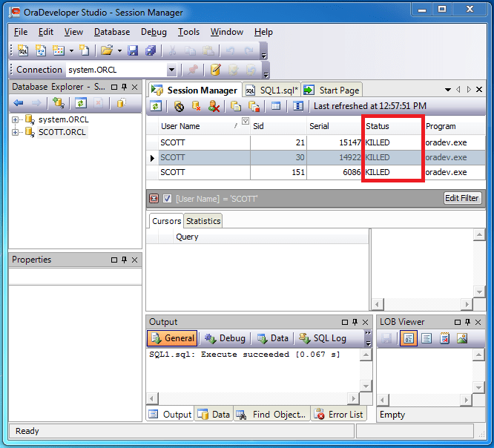
Task: Click the hex view icon in LOB Viewer
Action: (x=408, y=339)
